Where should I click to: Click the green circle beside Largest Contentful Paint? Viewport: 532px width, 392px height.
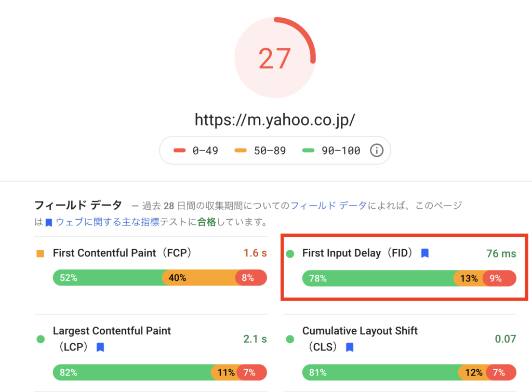tap(41, 339)
